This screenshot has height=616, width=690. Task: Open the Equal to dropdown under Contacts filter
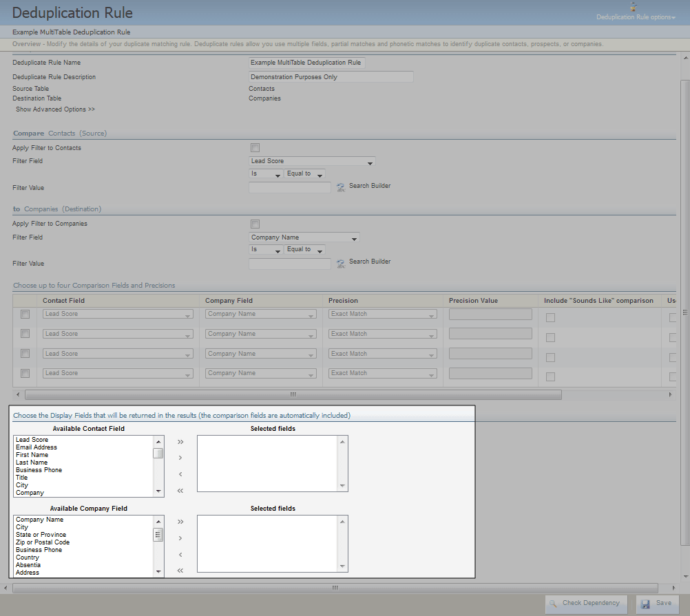[x=304, y=173]
